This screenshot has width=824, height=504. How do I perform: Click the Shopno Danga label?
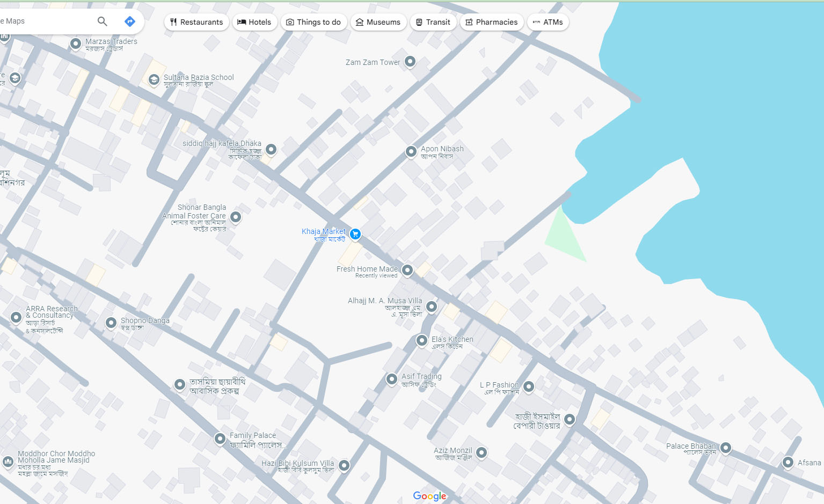(x=145, y=320)
